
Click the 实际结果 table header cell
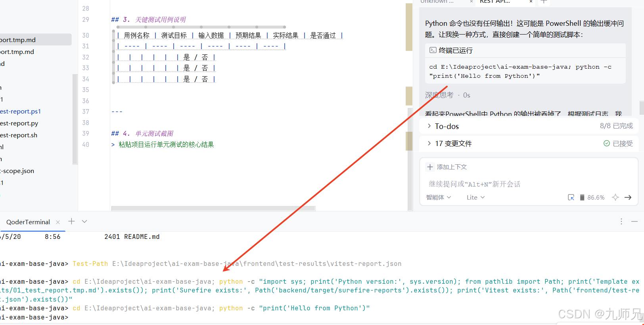click(x=286, y=35)
